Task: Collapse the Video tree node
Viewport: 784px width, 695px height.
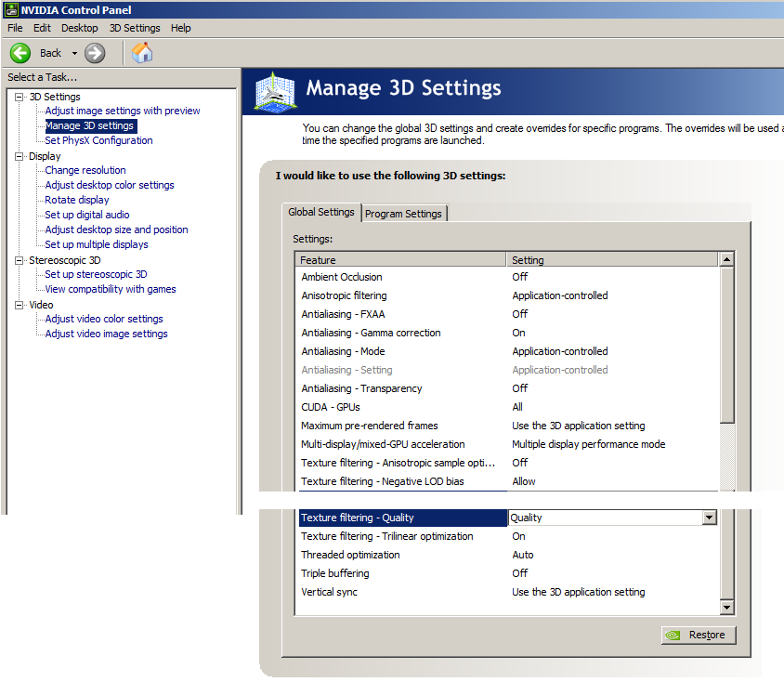Action: click(20, 305)
